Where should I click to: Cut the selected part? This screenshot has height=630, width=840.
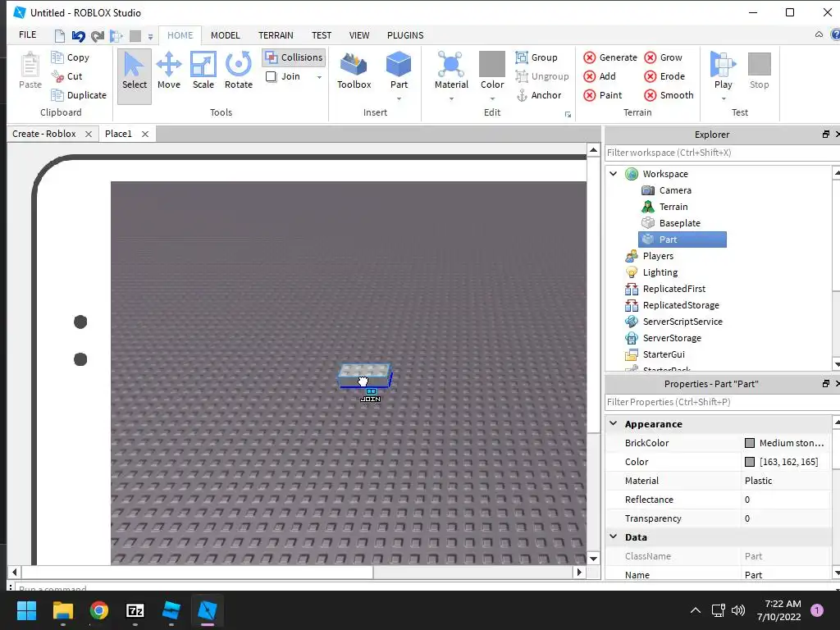67,76
